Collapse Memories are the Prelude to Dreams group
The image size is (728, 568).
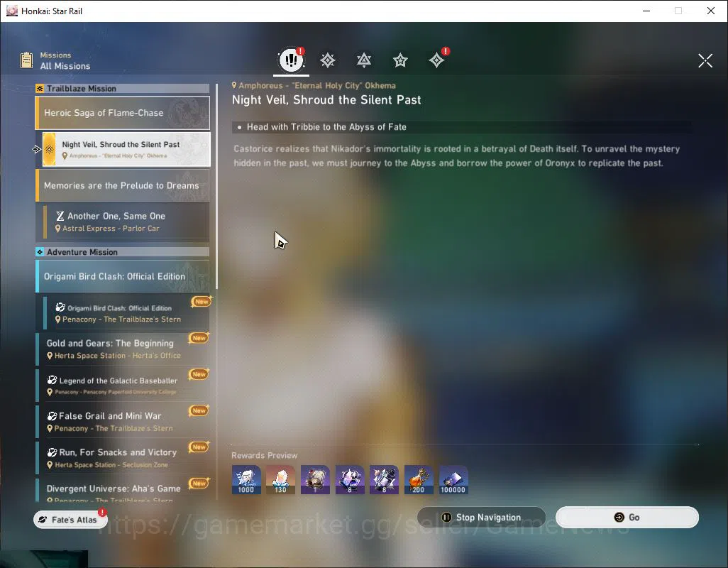tap(123, 185)
